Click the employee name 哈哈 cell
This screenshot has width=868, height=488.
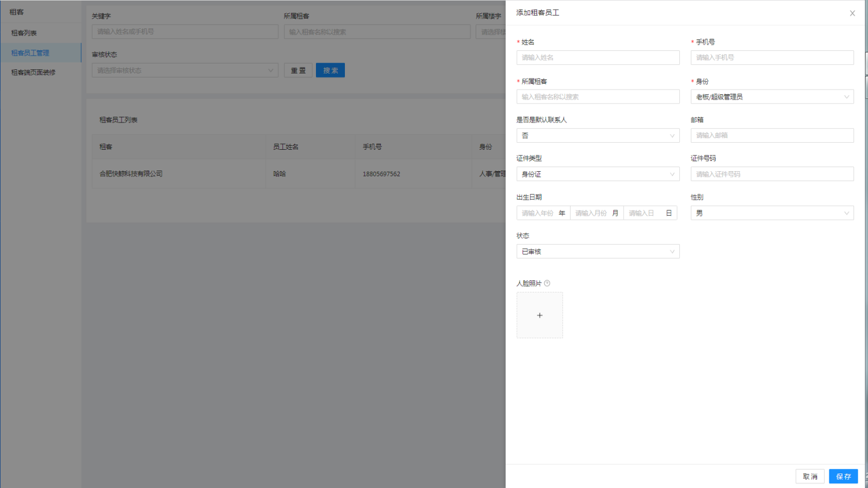pos(310,173)
